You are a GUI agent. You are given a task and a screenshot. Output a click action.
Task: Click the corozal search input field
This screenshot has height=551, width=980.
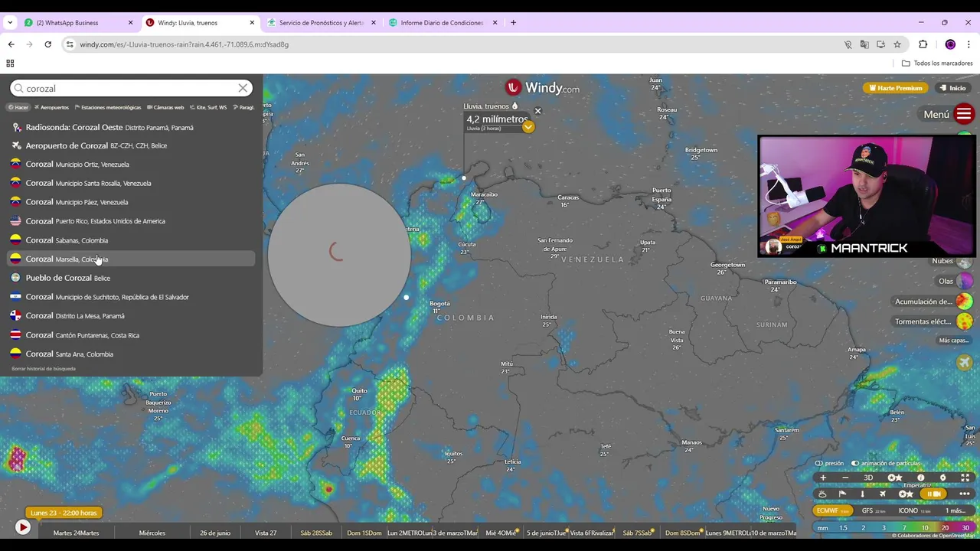tap(130, 88)
